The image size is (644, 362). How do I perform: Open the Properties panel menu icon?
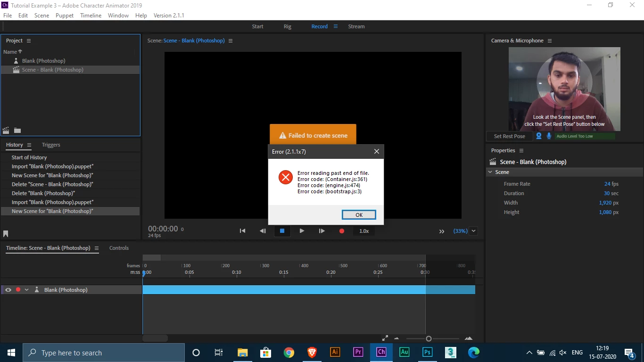coord(521,150)
